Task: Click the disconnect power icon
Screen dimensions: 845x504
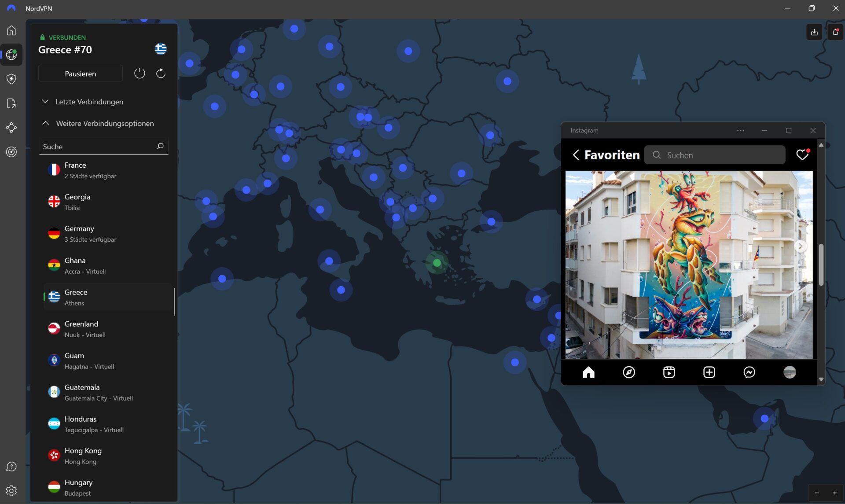Action: [140, 73]
